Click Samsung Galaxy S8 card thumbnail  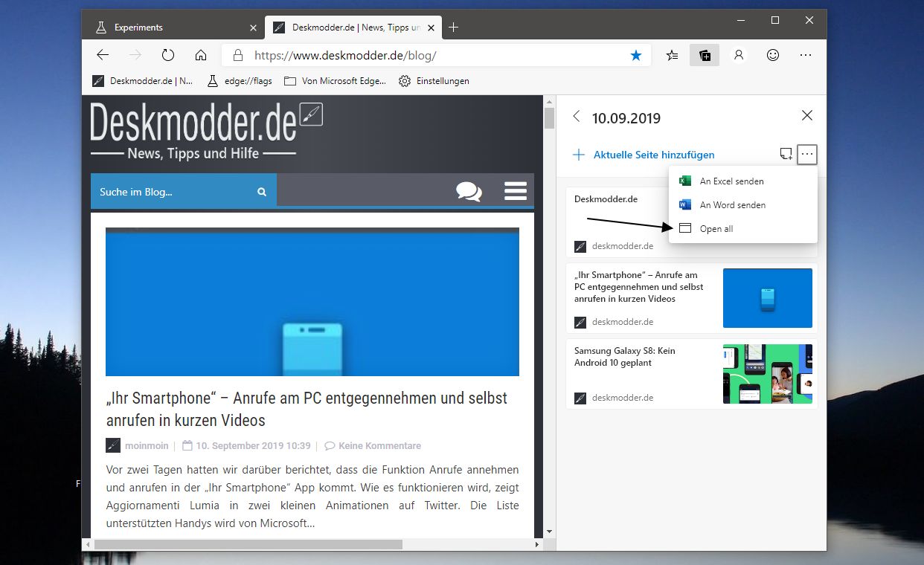[768, 374]
